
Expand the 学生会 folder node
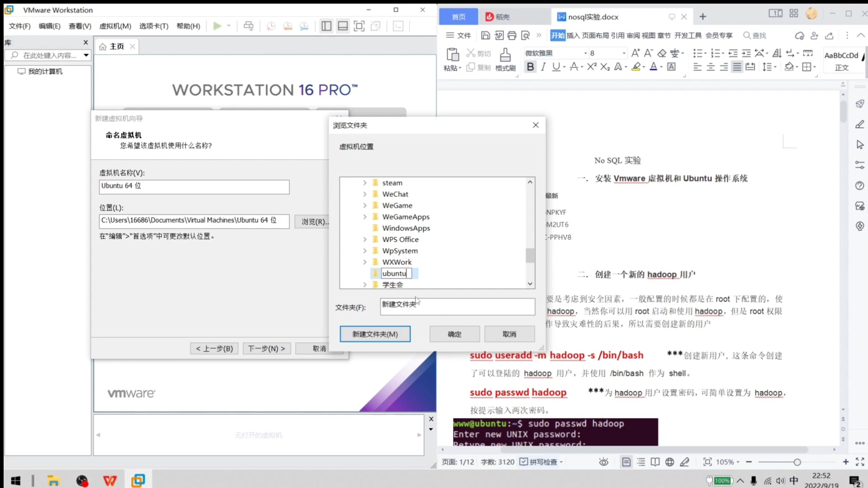pyautogui.click(x=365, y=285)
